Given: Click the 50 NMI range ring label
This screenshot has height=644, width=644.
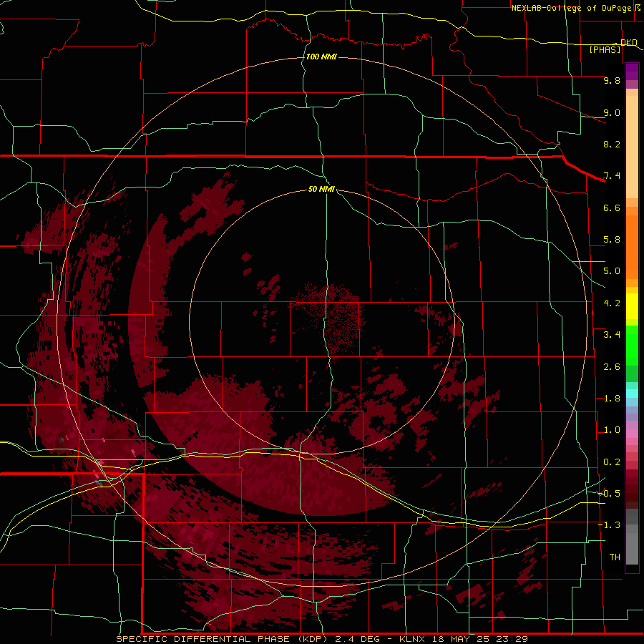Looking at the screenshot, I should coord(321,189).
